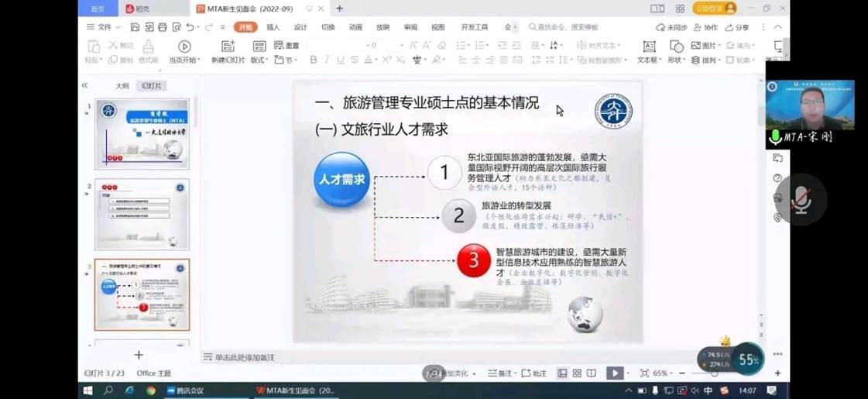
Task: Click the Share (分享) button
Action: (737, 27)
